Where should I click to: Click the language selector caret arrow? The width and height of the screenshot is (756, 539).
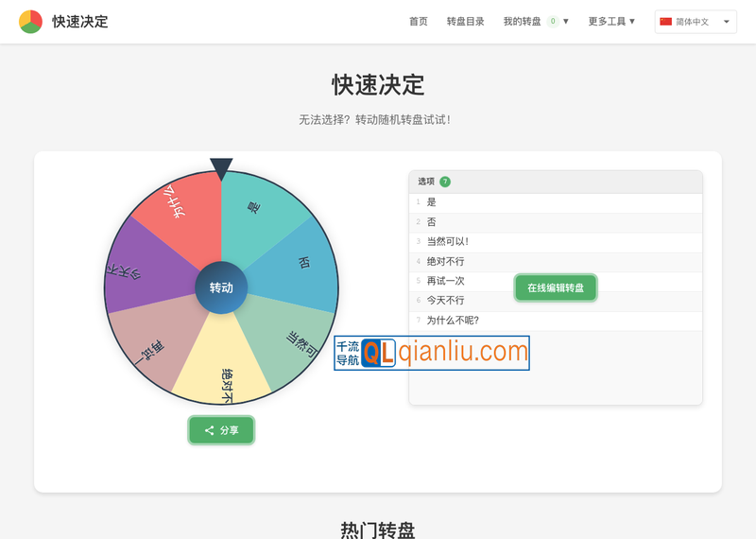727,22
